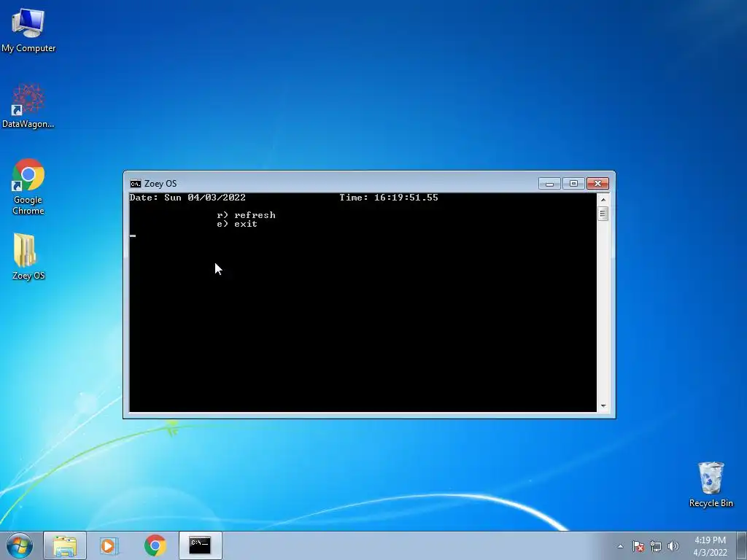The image size is (747, 560).
Task: Open the Windows Start menu
Action: coord(20,545)
